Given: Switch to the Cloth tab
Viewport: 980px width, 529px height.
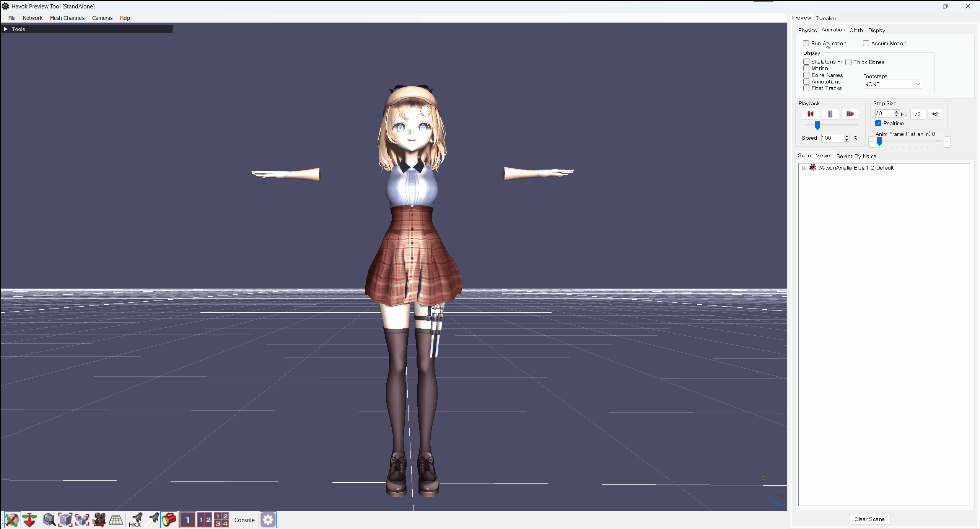Looking at the screenshot, I should (x=856, y=30).
